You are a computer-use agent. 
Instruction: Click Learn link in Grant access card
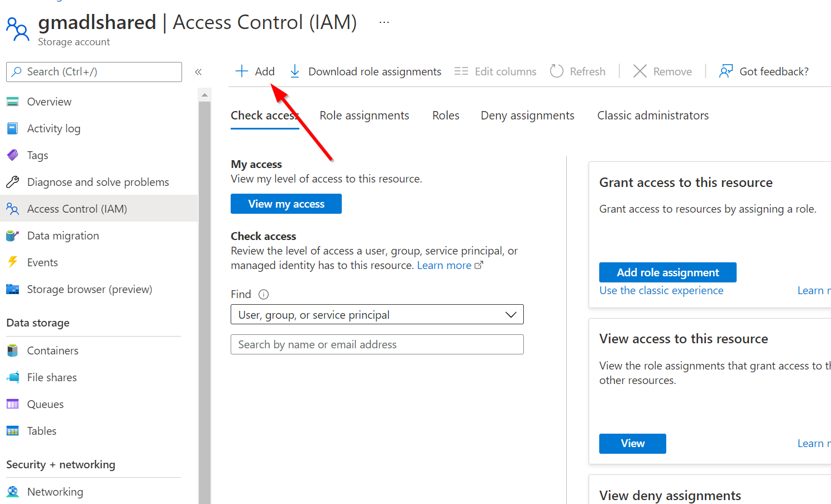click(x=814, y=290)
